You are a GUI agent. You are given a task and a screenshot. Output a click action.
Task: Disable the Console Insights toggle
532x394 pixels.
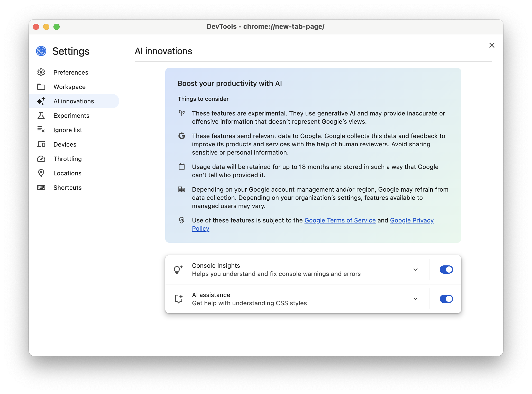[446, 270]
